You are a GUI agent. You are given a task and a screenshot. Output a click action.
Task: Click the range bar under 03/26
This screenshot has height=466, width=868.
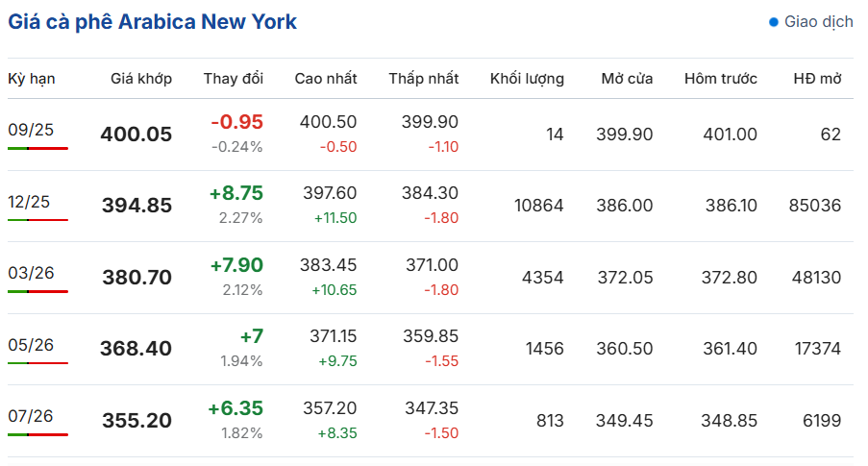click(x=37, y=292)
